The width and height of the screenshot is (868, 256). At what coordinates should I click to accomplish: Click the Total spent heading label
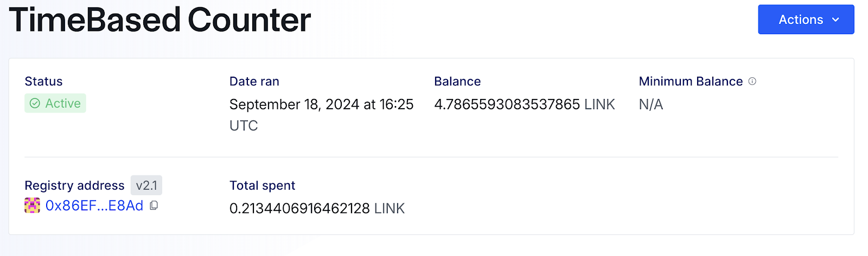(x=262, y=185)
